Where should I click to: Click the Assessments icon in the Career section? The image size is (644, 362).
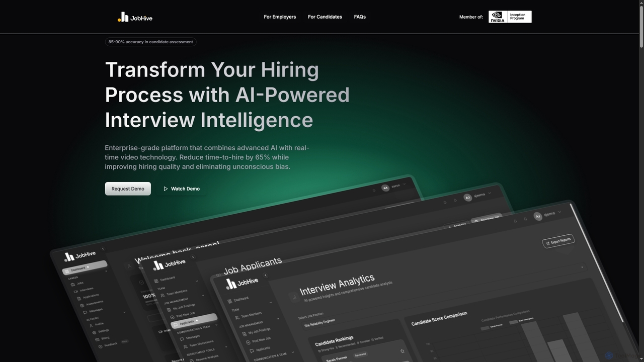pyautogui.click(x=82, y=305)
